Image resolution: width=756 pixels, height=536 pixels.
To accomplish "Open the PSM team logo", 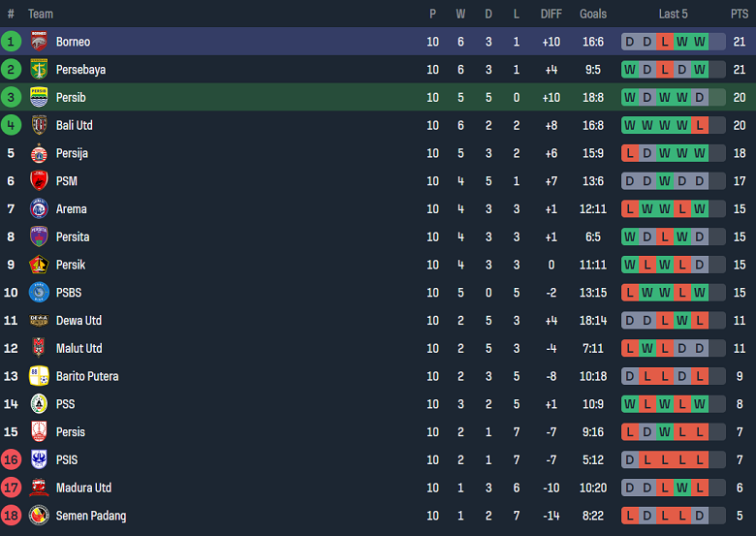I will (39, 181).
